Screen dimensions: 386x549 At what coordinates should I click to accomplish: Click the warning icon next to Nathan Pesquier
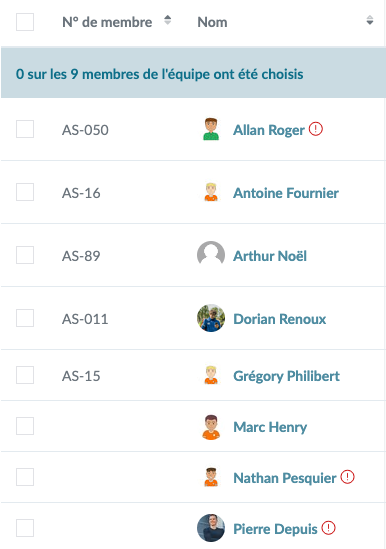[x=347, y=477]
